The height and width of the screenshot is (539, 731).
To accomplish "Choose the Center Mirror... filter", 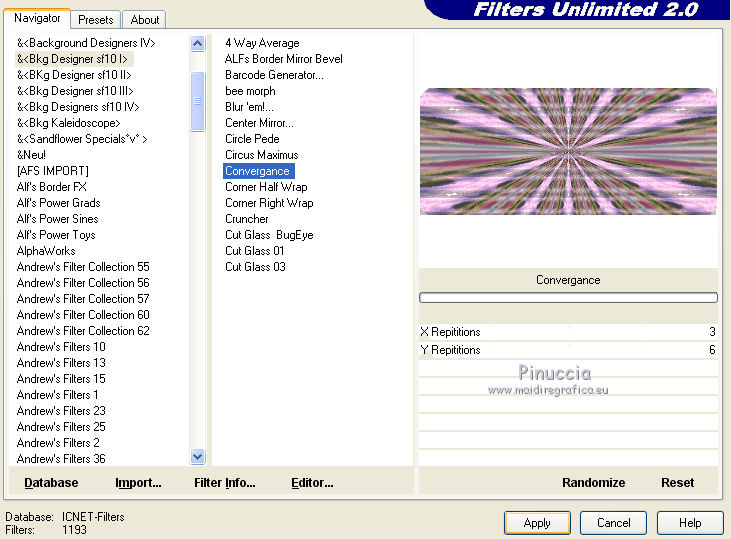I will pyautogui.click(x=259, y=123).
